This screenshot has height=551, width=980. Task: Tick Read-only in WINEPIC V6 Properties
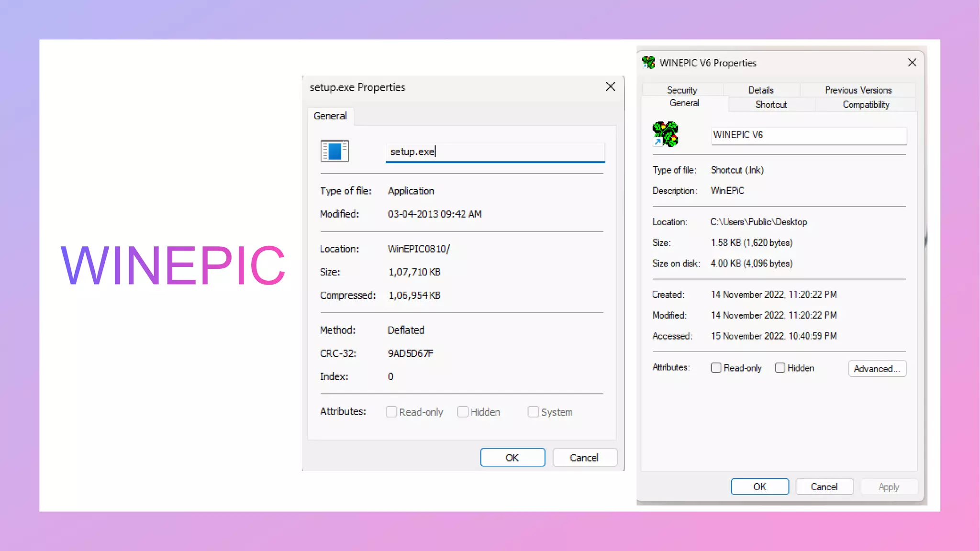click(x=716, y=368)
